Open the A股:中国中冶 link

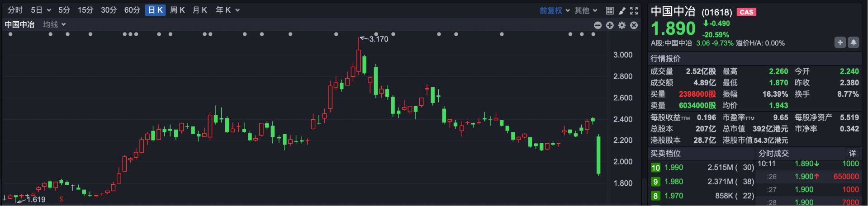click(x=671, y=43)
